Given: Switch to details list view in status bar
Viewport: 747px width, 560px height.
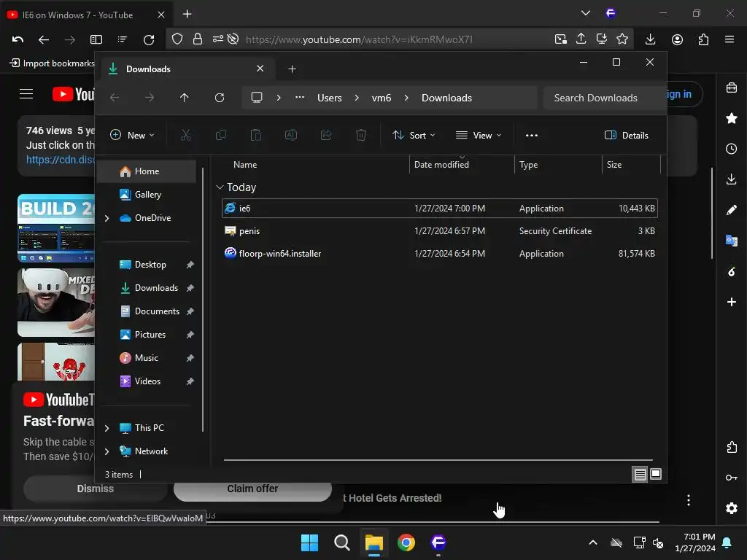Looking at the screenshot, I should click(x=640, y=474).
